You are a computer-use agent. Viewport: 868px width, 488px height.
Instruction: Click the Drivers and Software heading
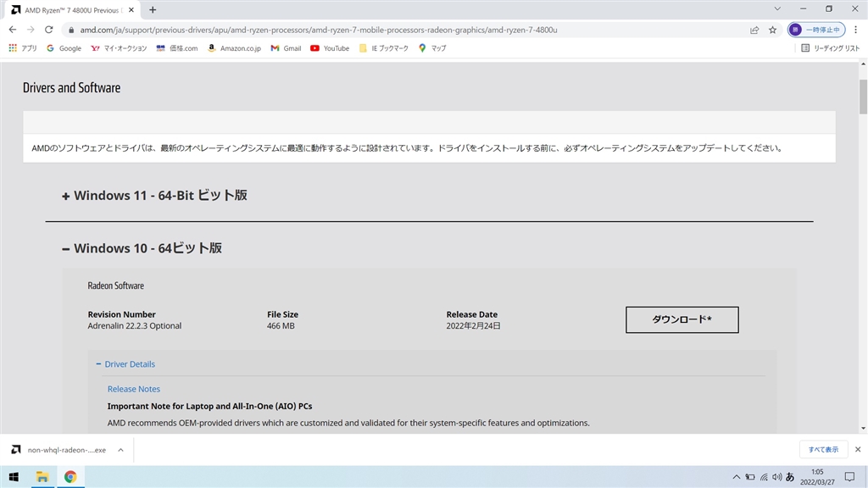coord(71,87)
